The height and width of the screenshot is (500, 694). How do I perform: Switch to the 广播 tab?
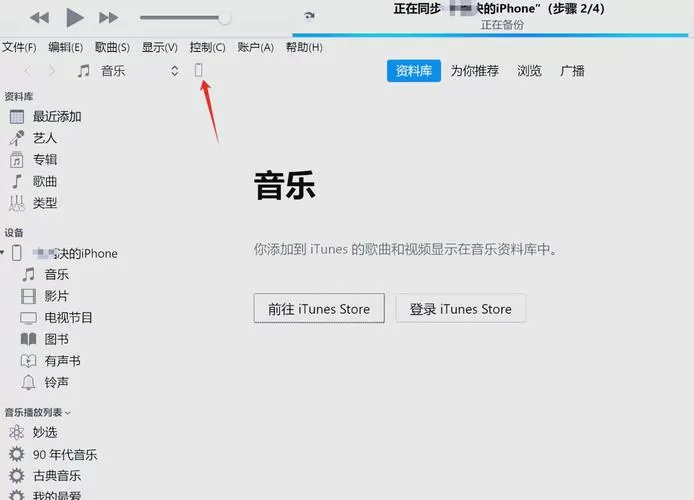click(572, 71)
